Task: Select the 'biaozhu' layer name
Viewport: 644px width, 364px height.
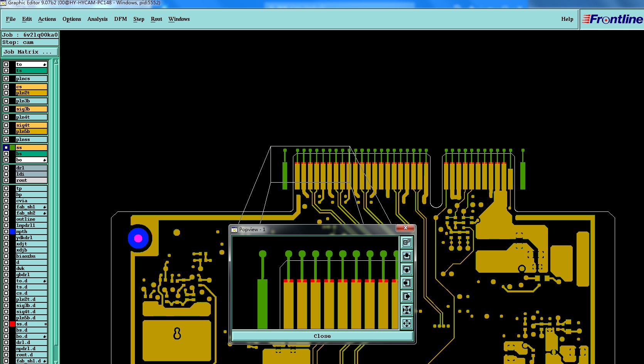Action: 32,256
